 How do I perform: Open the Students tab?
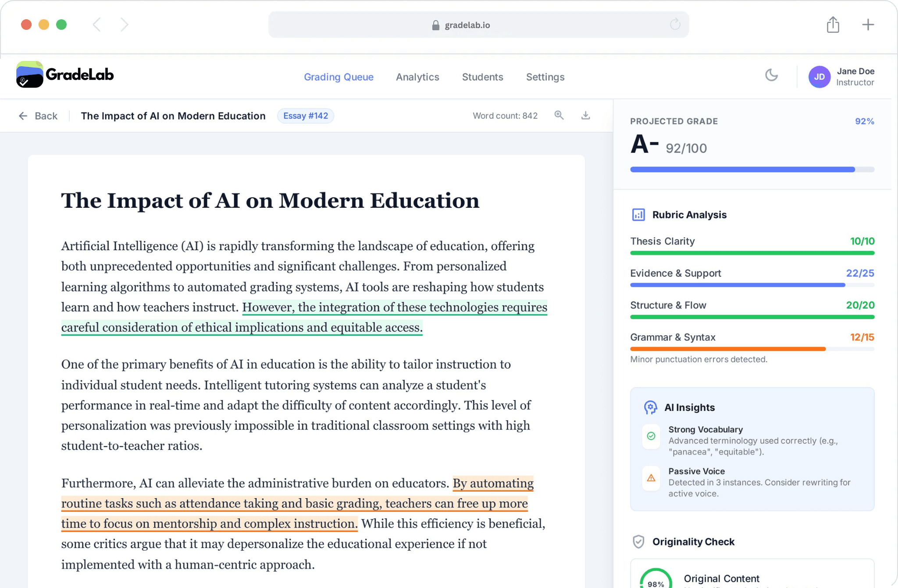pyautogui.click(x=482, y=77)
